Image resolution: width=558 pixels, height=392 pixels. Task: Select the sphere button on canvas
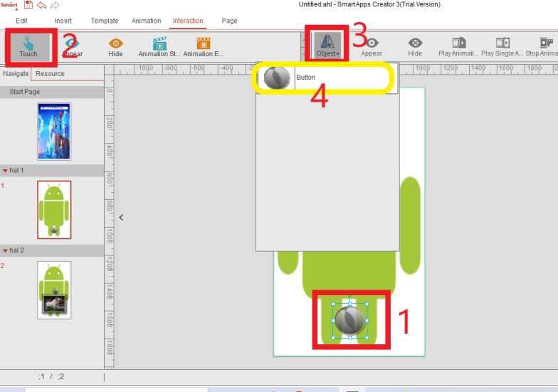350,321
